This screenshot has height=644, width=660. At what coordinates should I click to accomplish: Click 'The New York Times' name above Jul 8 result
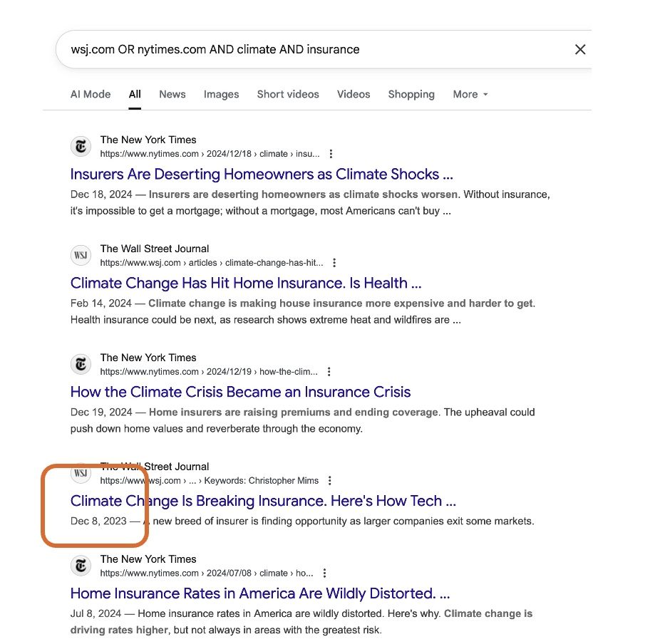pyautogui.click(x=148, y=559)
